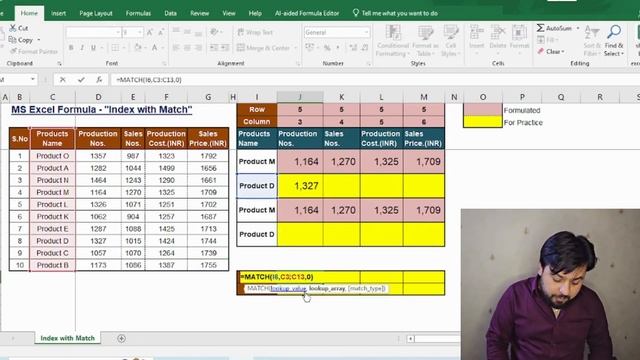
Task: Click cell showing 1,327 for Product D
Action: tap(300, 186)
